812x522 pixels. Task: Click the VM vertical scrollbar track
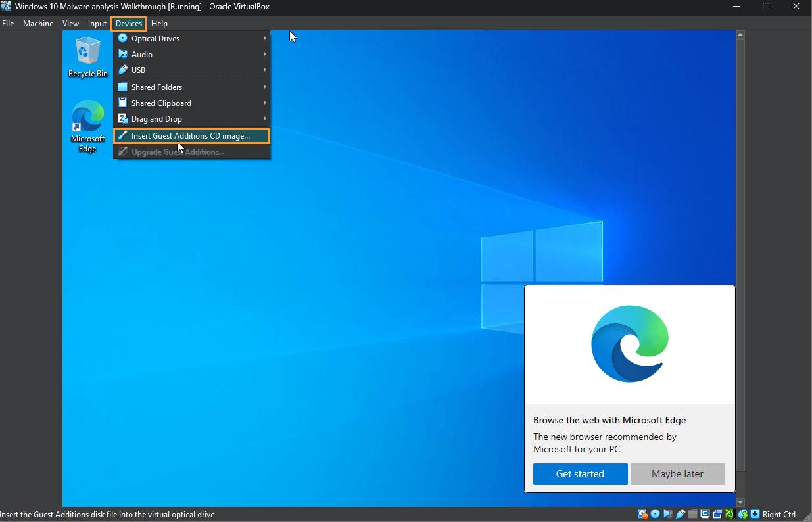pos(740,268)
